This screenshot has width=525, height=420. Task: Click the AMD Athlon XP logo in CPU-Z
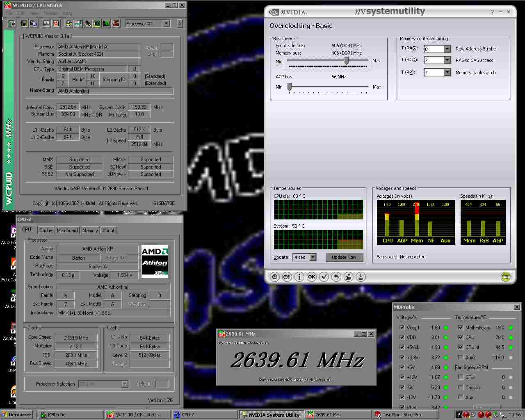point(155,262)
